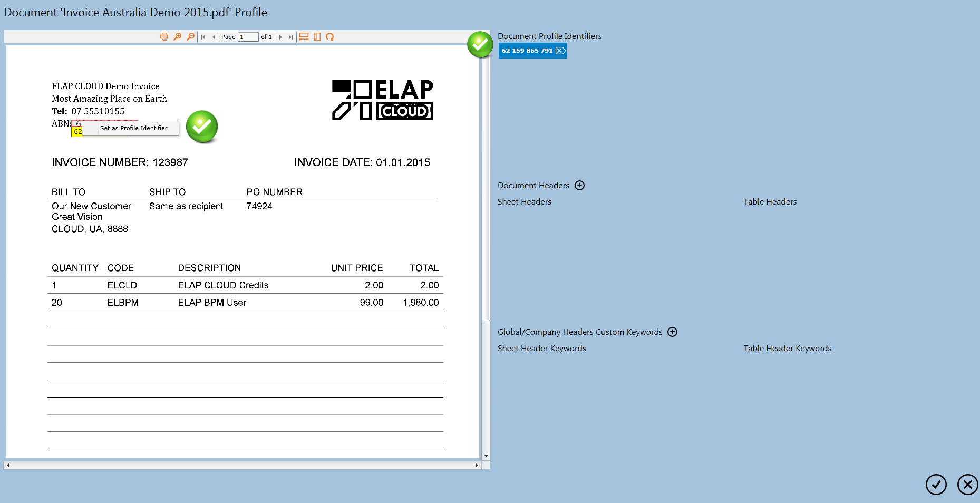Click 'Table Headers' label
The width and height of the screenshot is (980, 503).
pyautogui.click(x=770, y=202)
